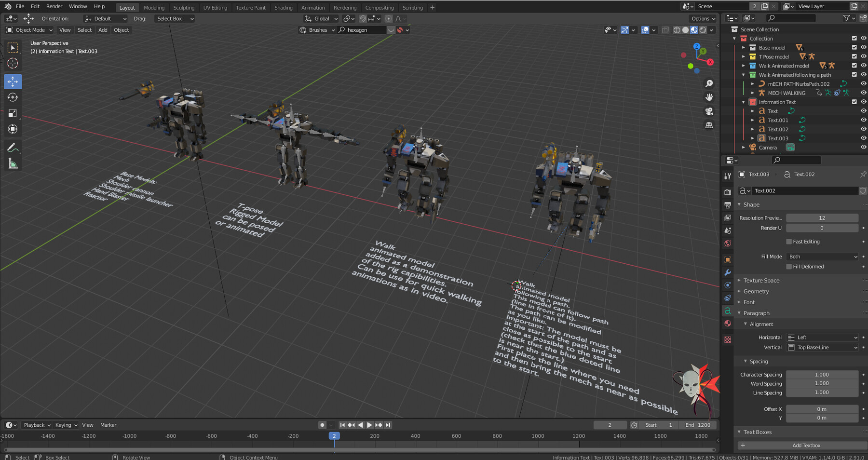Adjust the Character Spacing slider
The height and width of the screenshot is (460, 868).
[822, 374]
